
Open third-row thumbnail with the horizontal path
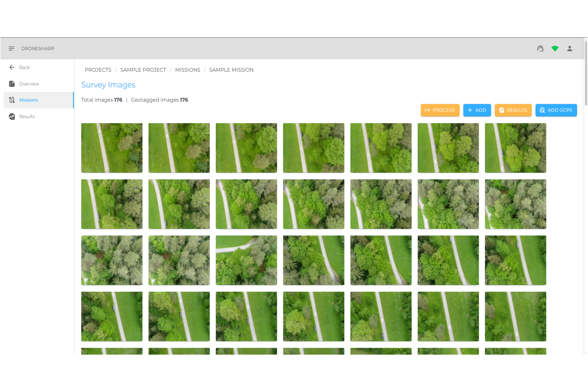pos(246,260)
